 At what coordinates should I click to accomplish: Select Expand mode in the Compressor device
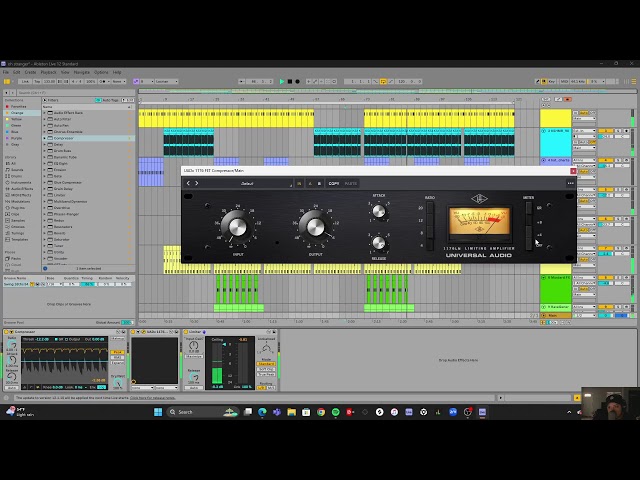click(x=118, y=362)
